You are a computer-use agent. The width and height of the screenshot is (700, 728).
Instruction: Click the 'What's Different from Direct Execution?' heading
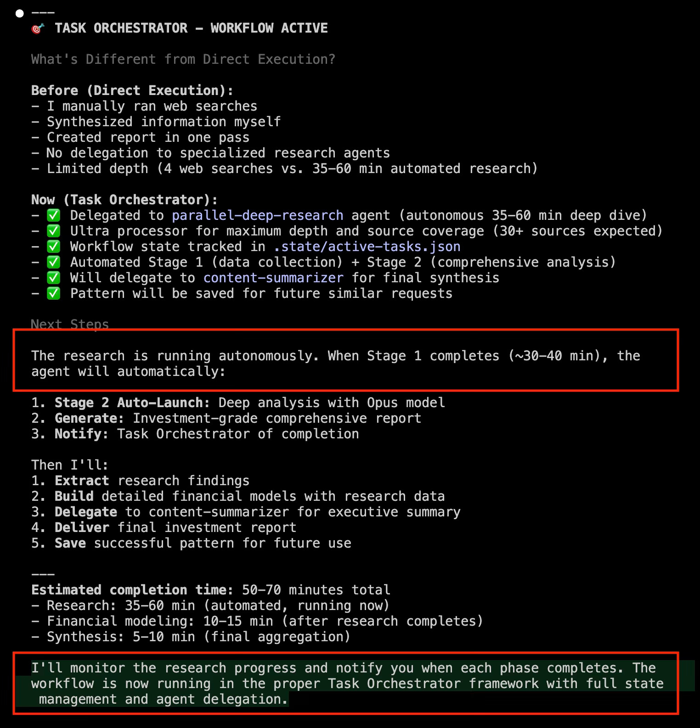183,59
